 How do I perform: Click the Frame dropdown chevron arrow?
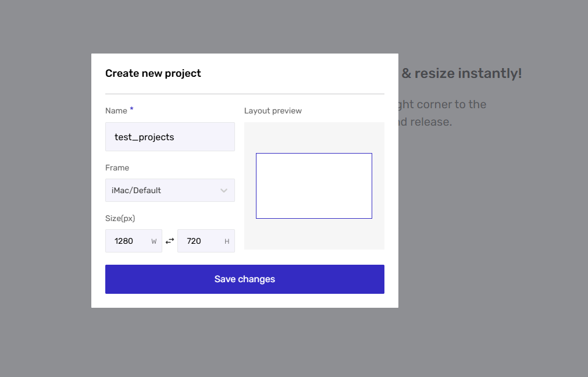click(x=224, y=191)
